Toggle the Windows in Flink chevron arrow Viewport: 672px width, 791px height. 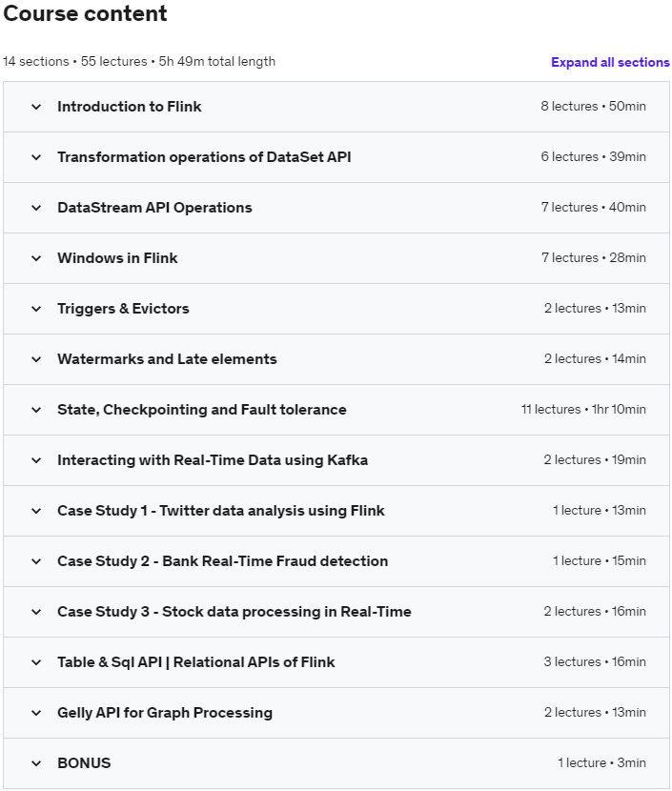click(x=36, y=258)
